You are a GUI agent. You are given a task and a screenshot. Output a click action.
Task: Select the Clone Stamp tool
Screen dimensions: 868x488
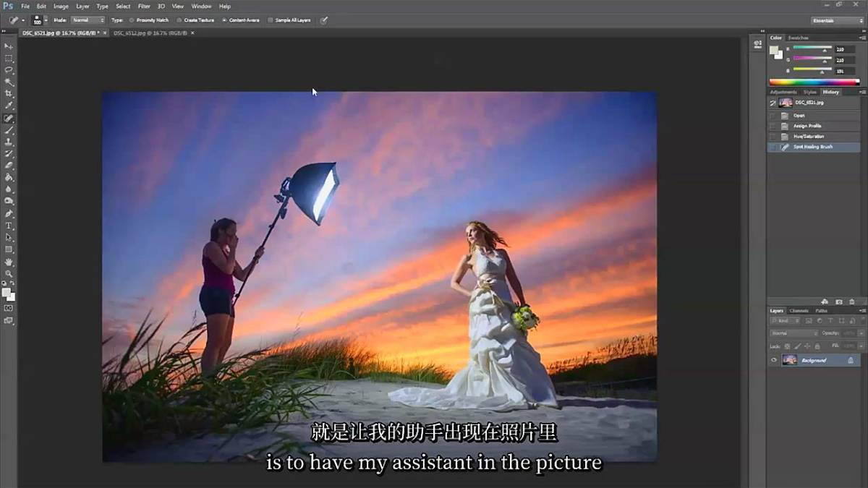tap(9, 142)
